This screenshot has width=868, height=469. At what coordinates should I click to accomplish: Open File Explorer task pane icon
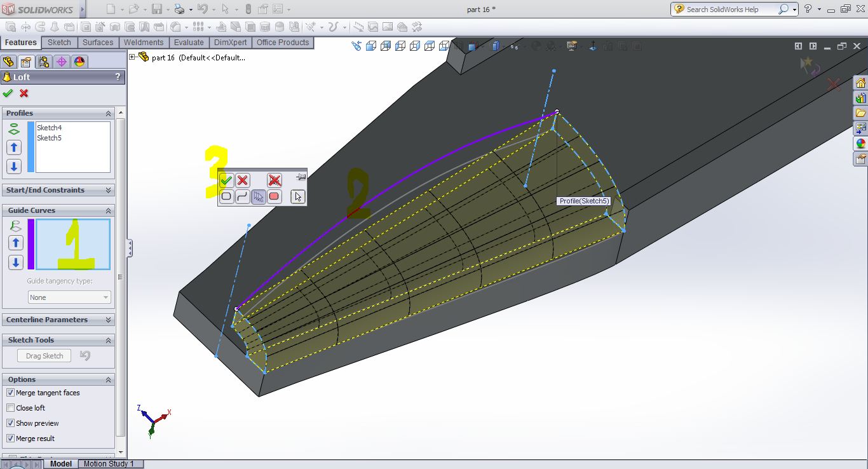861,113
